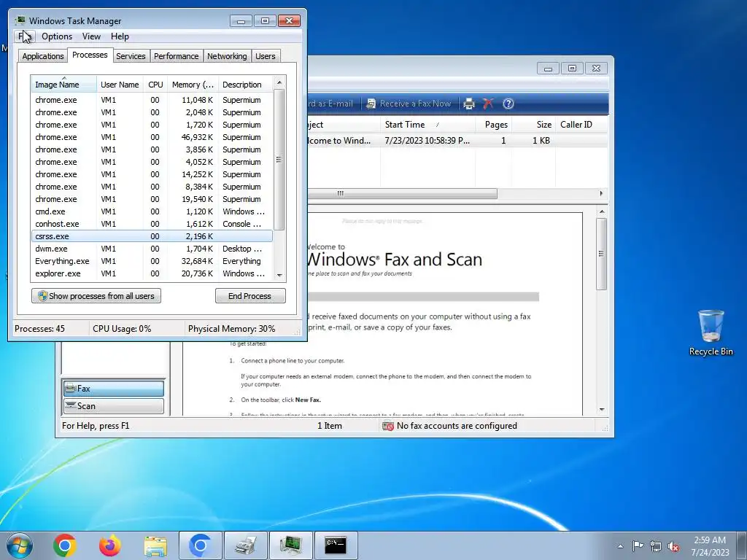Open Help icon in Fax and Scan toolbar
This screenshot has width=747, height=560.
[x=508, y=104]
